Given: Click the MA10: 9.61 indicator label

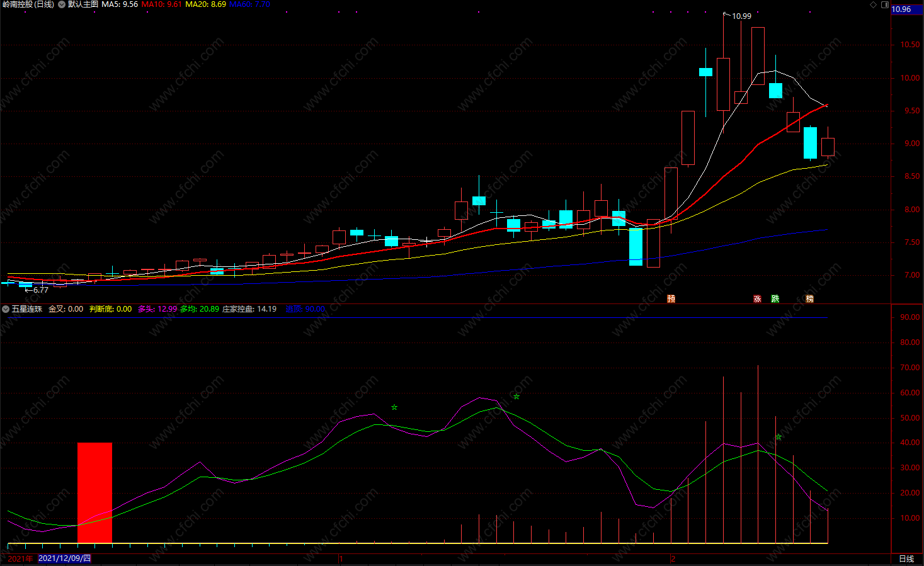Looking at the screenshot, I should (162, 4).
